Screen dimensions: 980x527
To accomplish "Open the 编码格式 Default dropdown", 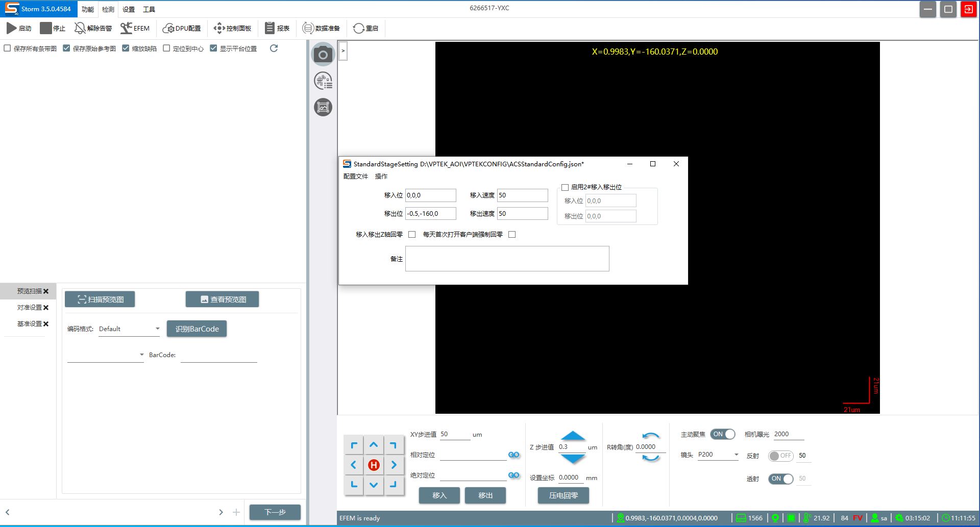I will [130, 329].
